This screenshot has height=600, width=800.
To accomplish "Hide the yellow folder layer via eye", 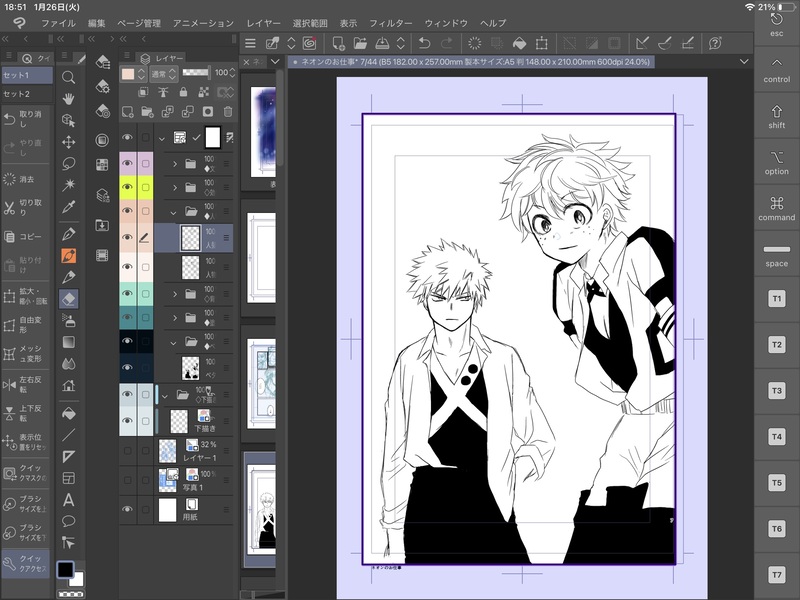I will click(x=127, y=187).
